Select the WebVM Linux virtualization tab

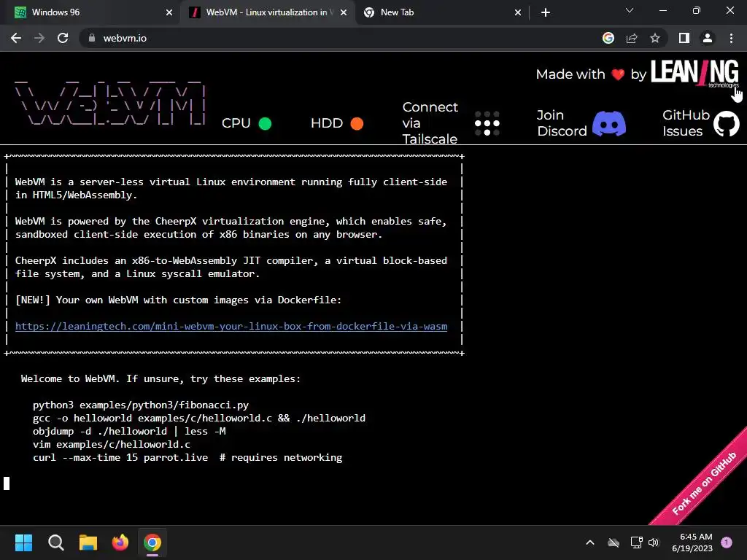pyautogui.click(x=267, y=12)
